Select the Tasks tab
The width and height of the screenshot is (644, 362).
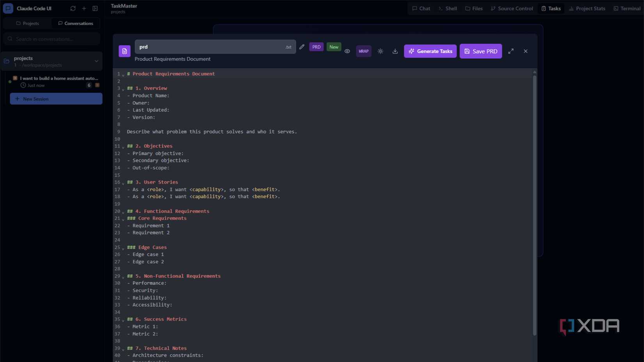click(551, 8)
